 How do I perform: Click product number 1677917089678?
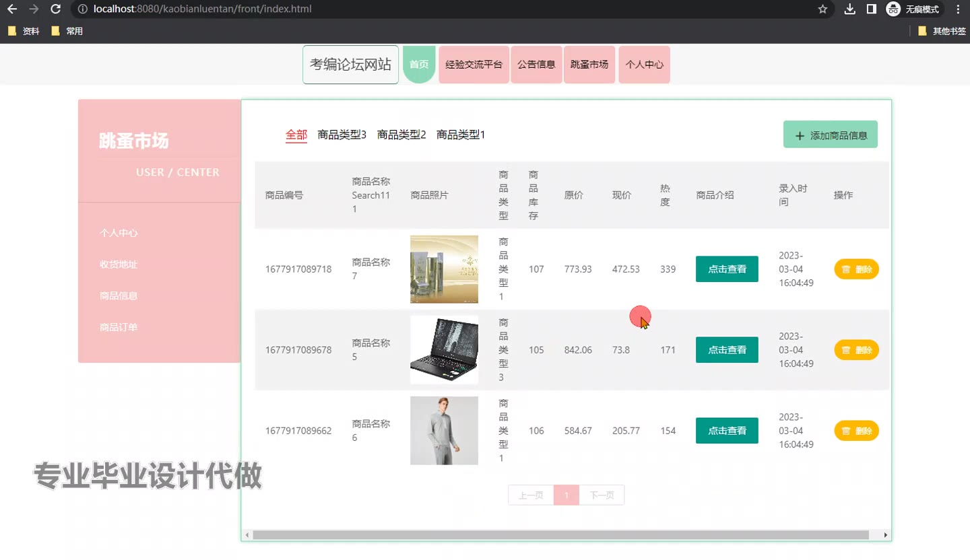(x=298, y=350)
